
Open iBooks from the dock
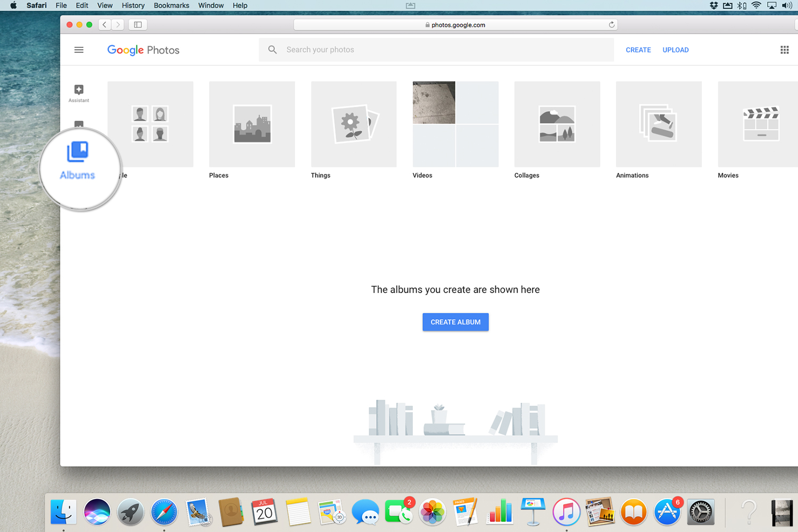coord(633,512)
